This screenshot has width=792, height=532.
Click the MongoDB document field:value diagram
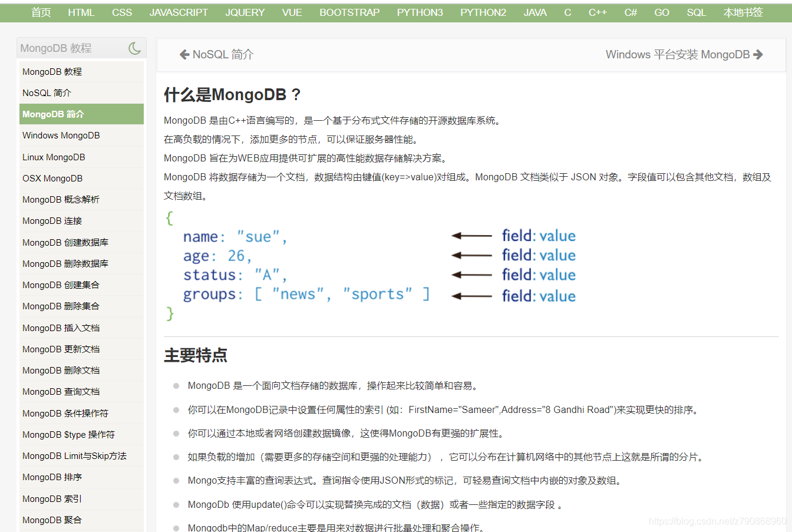click(370, 266)
